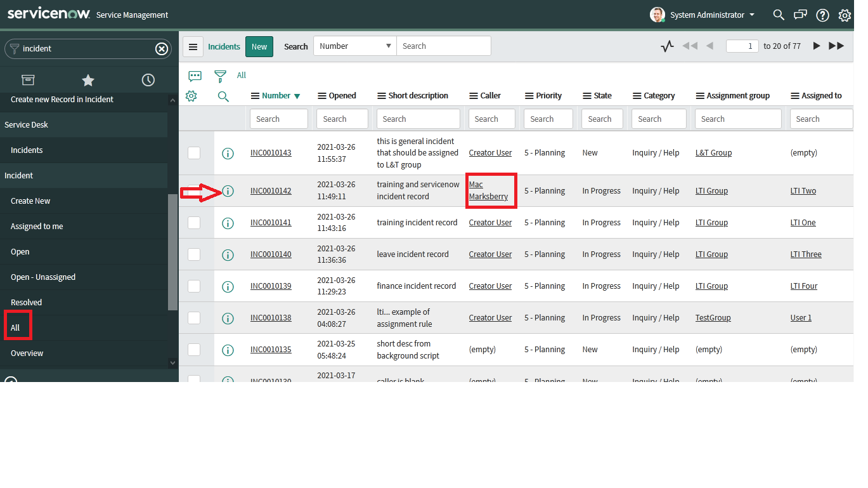
Task: Focus the top list Search text box
Action: point(444,46)
